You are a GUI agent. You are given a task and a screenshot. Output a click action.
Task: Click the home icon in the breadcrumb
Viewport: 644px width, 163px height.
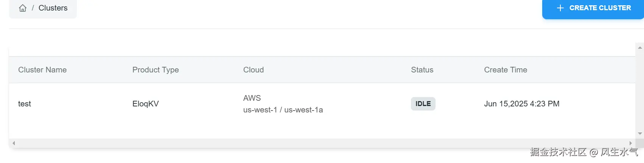tap(23, 8)
